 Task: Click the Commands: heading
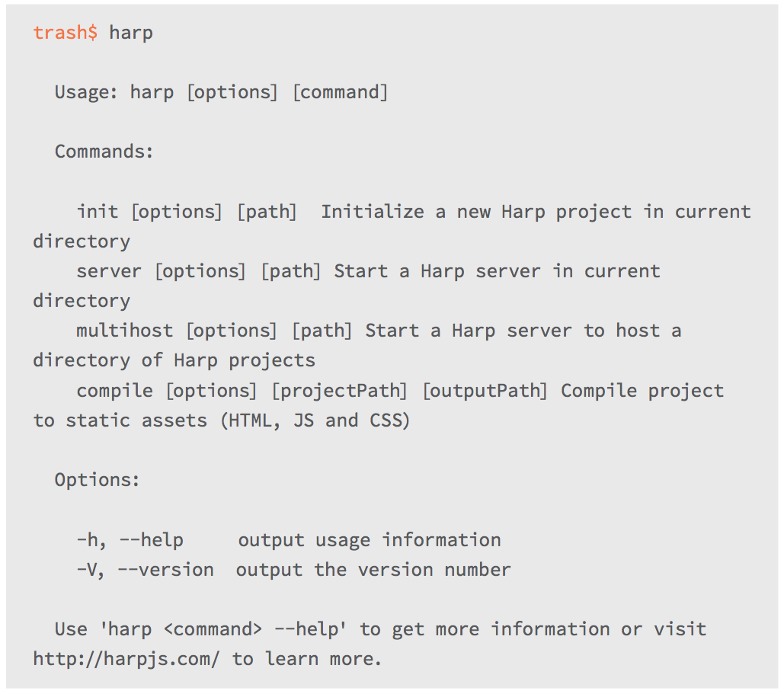[104, 152]
